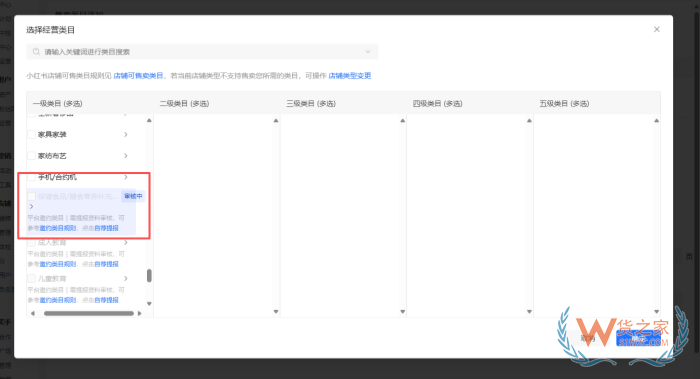Screen dimensions: 700x379
Task: Click the first-level horizontal scrollbar thumb
Action: 88,313
